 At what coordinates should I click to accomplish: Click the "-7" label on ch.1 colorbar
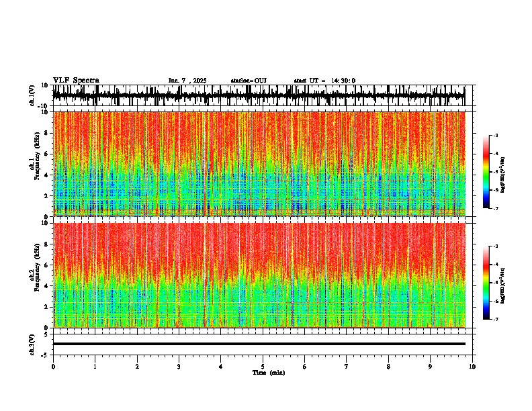coord(496,208)
